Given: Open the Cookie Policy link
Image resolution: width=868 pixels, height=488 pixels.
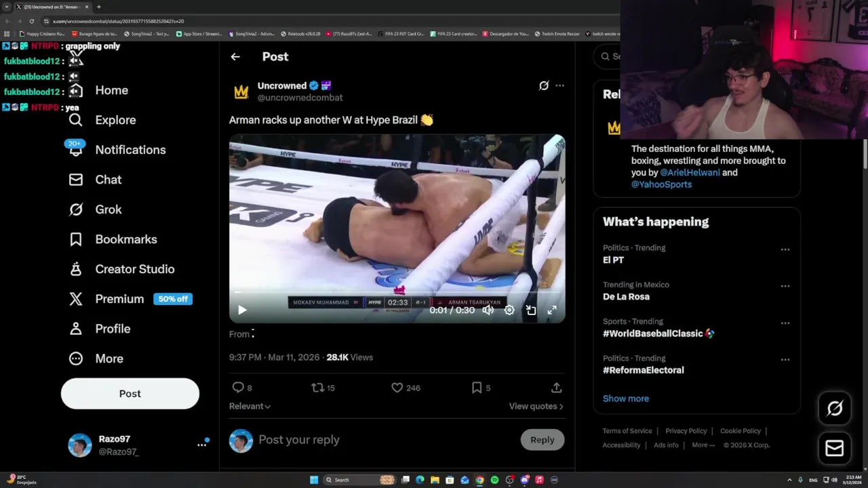Looking at the screenshot, I should click(741, 431).
